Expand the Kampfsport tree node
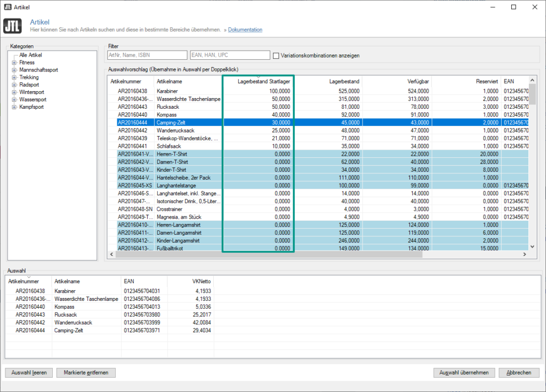This screenshot has height=392, width=546. click(x=14, y=107)
